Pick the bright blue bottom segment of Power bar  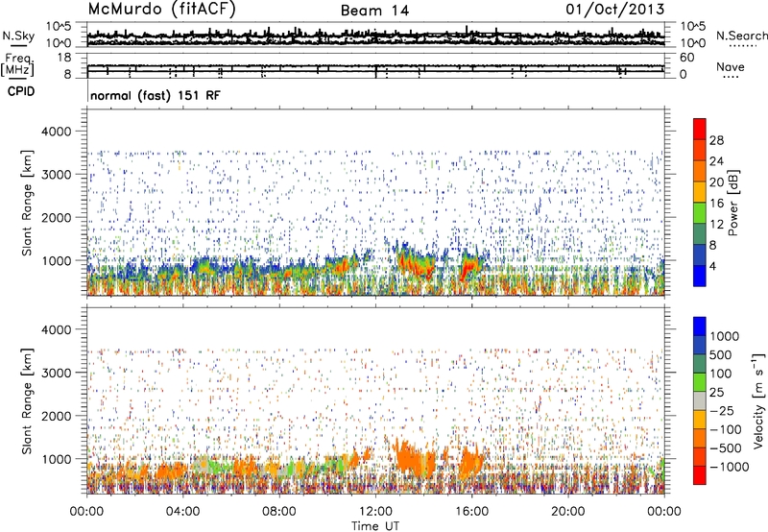(x=700, y=277)
